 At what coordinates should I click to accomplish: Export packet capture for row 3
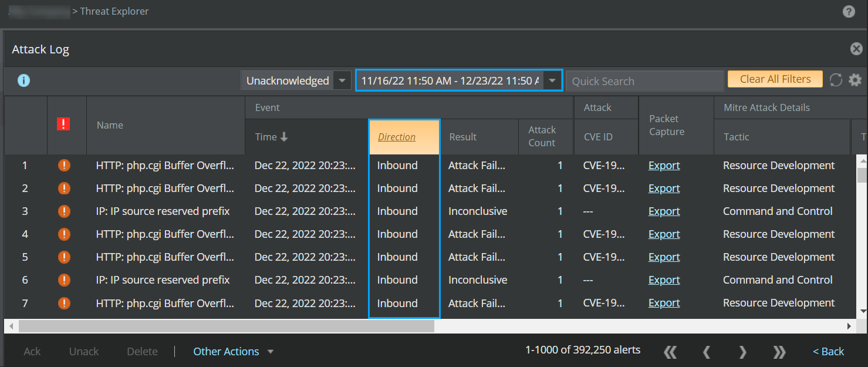(x=664, y=211)
